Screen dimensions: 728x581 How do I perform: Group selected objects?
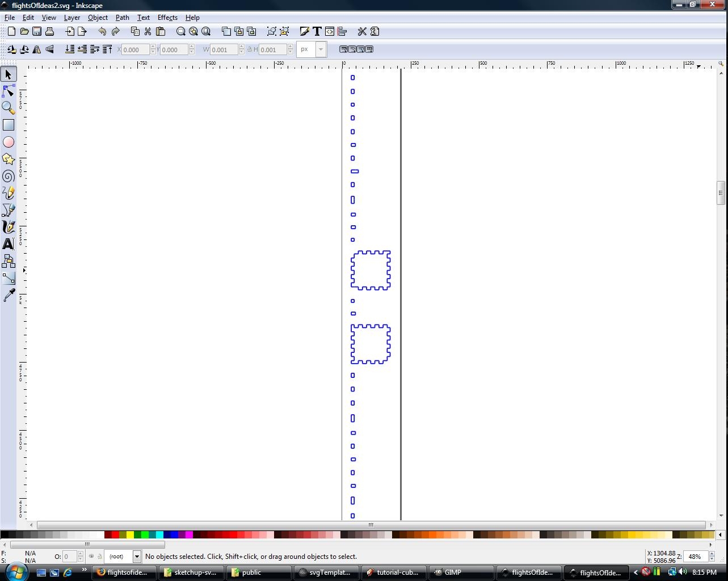pos(272,31)
